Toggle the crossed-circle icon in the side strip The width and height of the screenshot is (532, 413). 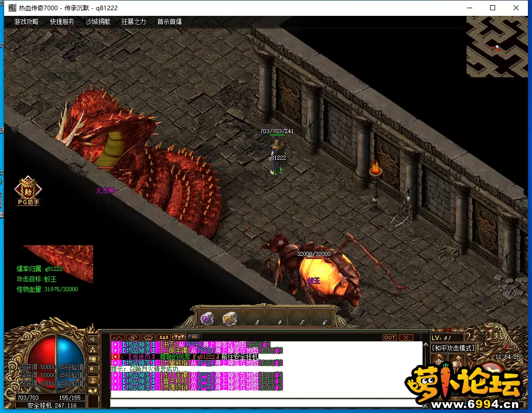(x=92, y=380)
